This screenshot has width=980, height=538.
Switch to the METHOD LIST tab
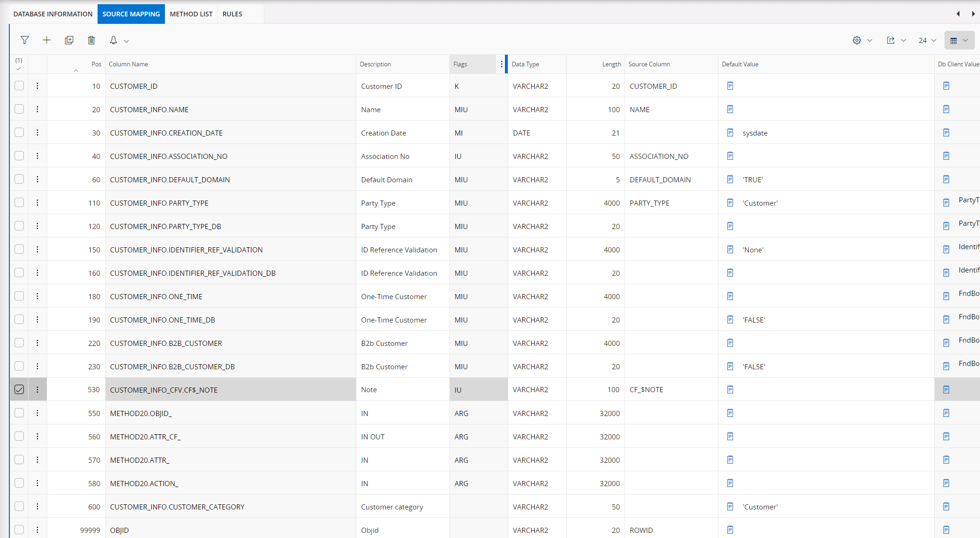click(191, 14)
